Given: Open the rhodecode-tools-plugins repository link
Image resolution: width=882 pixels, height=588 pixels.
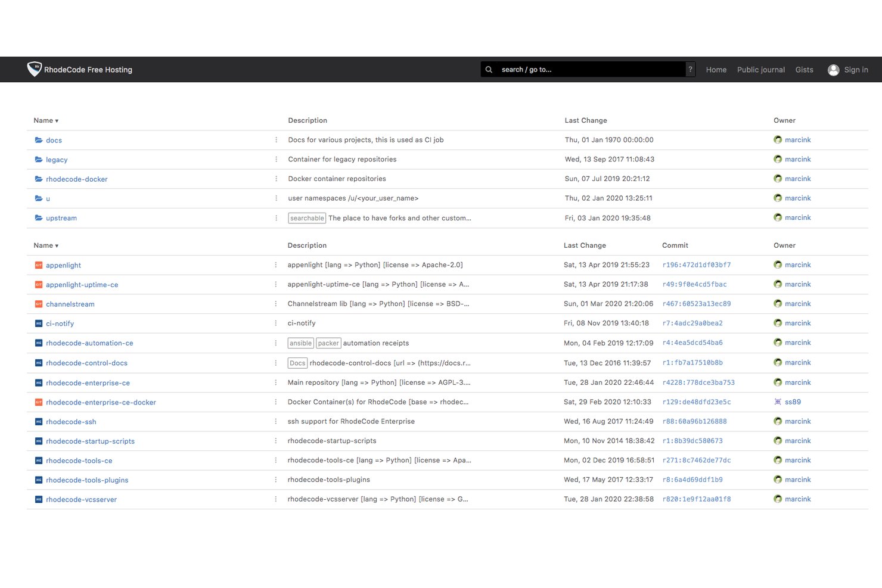Looking at the screenshot, I should [x=87, y=480].
